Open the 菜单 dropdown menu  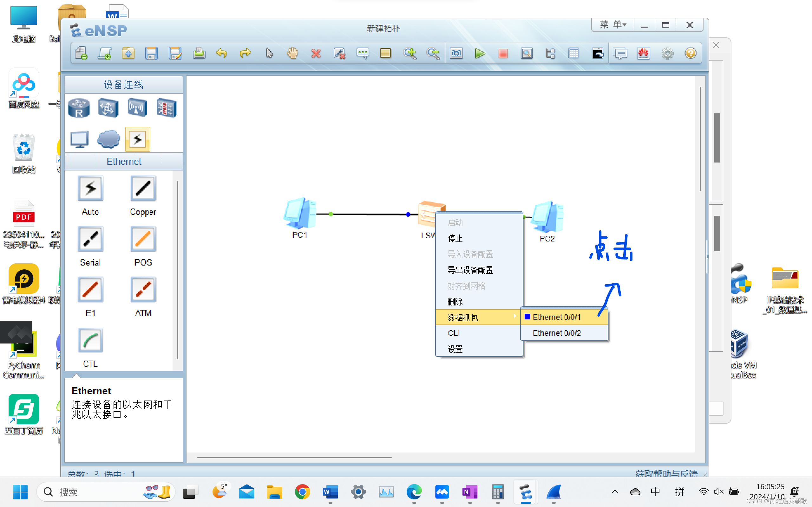pos(613,25)
